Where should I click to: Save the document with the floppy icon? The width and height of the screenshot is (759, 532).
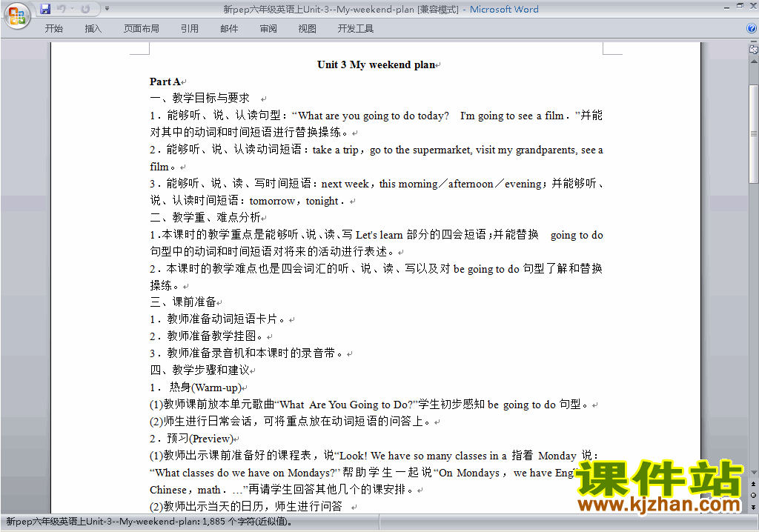45,9
